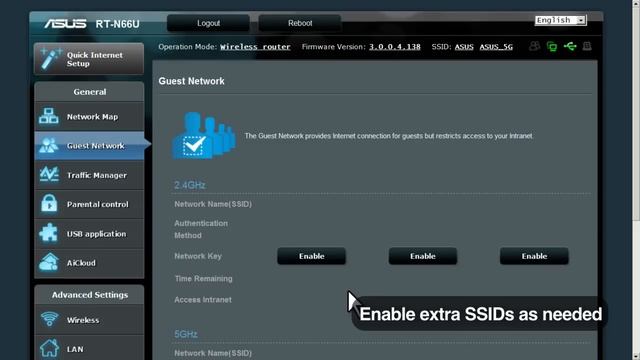Image resolution: width=640 pixels, height=360 pixels.
Task: Open Wireless advanced settings item
Action: coord(89,320)
